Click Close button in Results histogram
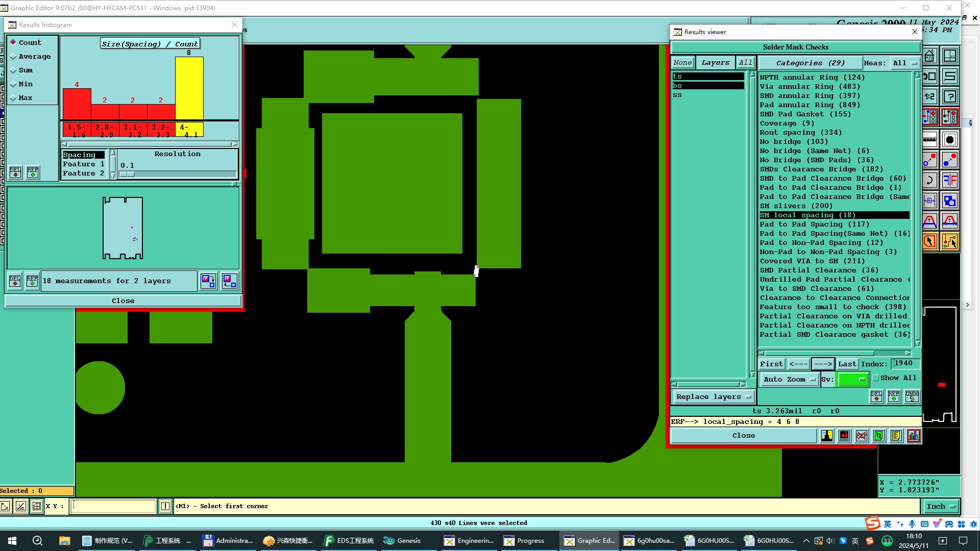Viewport: 980px width, 551px height. pyautogui.click(x=123, y=300)
